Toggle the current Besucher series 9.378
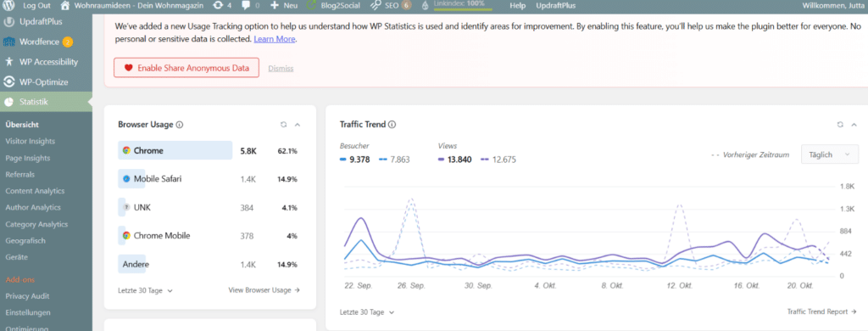The image size is (868, 331). (356, 160)
